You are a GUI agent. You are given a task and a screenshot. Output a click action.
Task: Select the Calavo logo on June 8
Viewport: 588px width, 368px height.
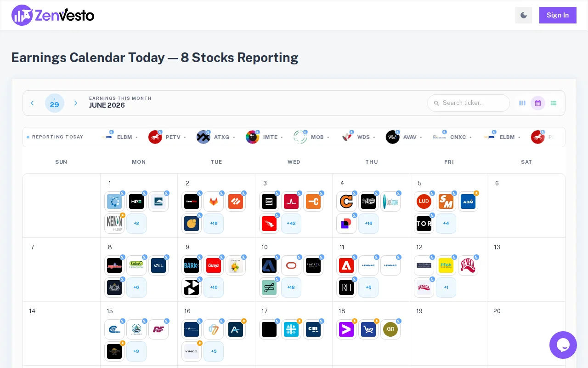click(x=136, y=265)
